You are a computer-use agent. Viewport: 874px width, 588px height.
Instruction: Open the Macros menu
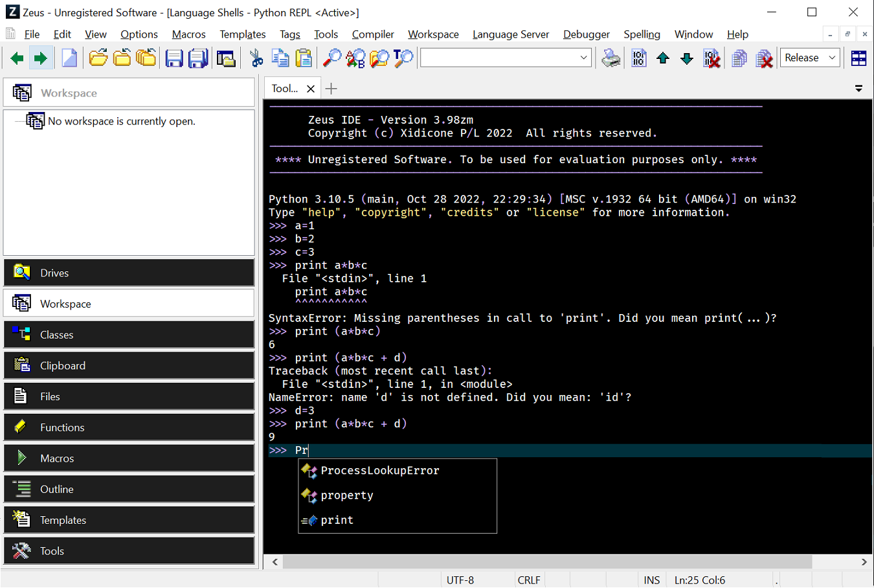point(188,34)
